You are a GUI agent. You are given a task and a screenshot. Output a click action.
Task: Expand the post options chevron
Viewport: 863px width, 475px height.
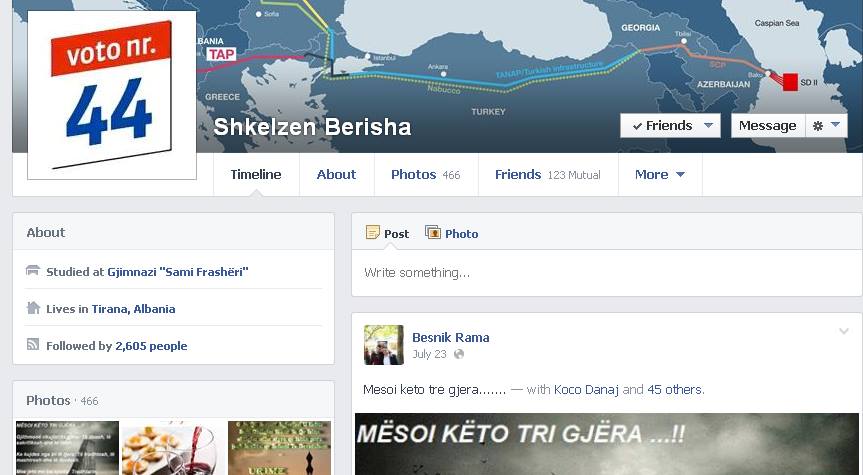(x=843, y=331)
